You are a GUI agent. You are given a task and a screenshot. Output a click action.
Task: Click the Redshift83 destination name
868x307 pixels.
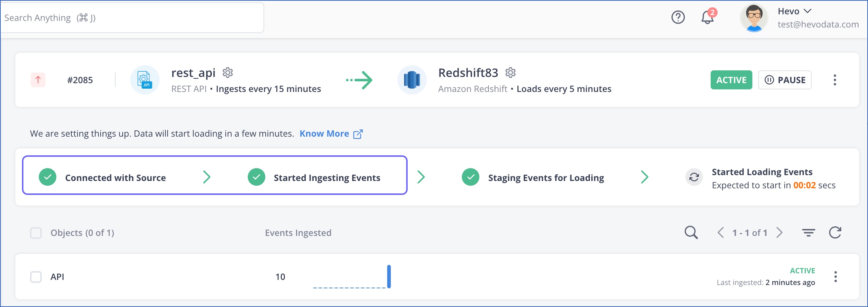tap(468, 73)
